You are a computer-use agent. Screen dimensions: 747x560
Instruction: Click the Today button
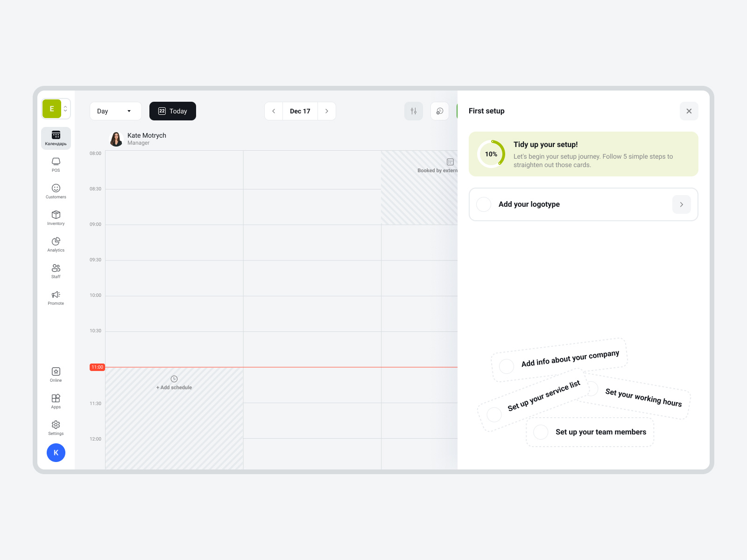172,111
